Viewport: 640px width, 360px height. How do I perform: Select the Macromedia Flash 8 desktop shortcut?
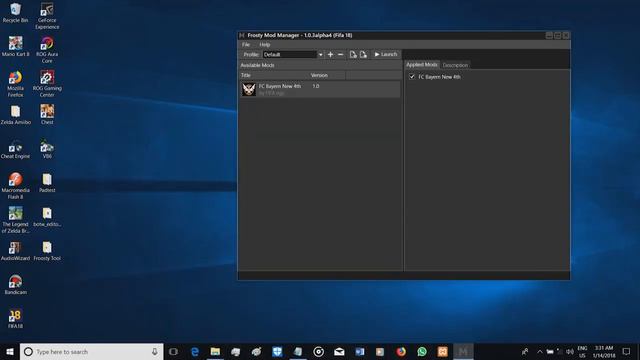click(x=16, y=186)
